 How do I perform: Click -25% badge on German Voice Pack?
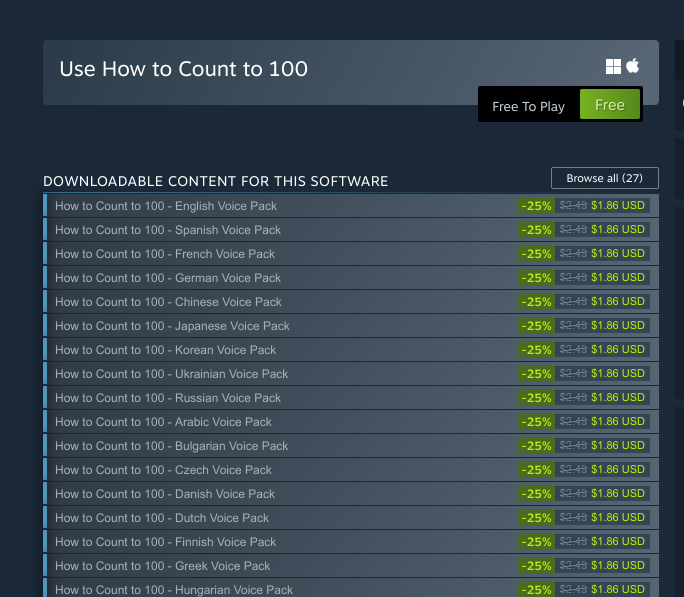537,278
